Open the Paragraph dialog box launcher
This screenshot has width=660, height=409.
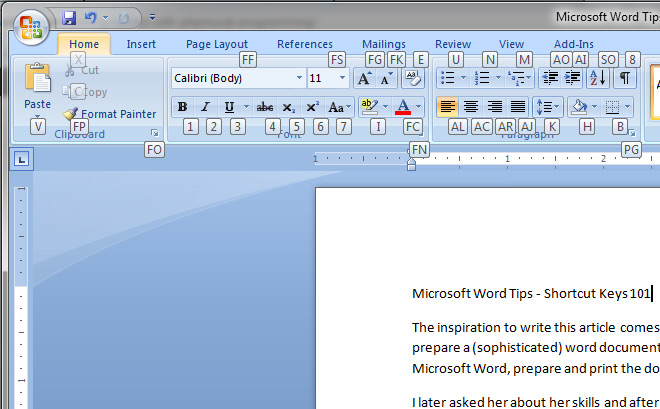(x=632, y=133)
